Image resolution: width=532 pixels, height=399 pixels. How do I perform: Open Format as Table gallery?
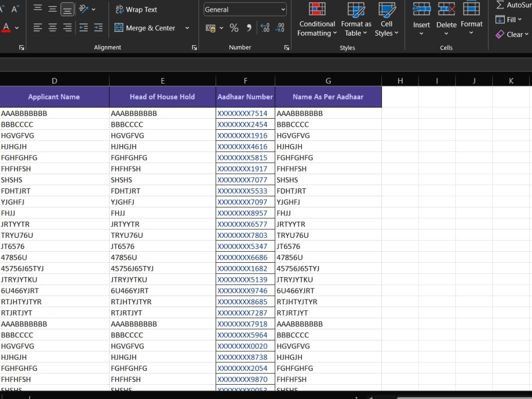(356, 19)
